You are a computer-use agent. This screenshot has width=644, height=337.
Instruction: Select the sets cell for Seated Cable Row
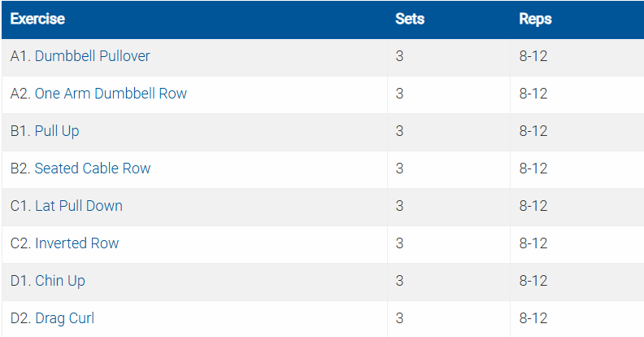[x=399, y=168]
